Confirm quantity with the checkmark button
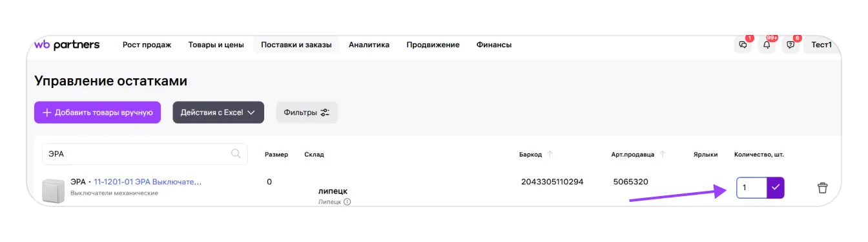868x242 pixels. coord(776,188)
